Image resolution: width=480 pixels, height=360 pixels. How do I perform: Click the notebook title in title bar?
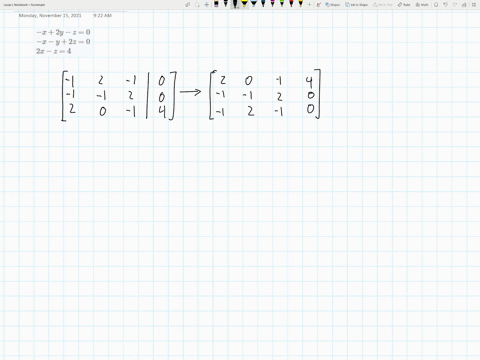[24, 5]
